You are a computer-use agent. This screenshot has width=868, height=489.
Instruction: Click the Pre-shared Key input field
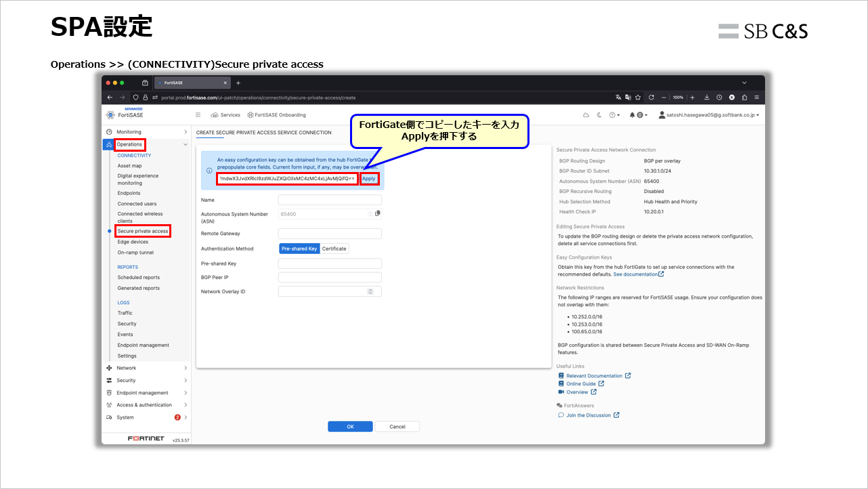pos(330,263)
